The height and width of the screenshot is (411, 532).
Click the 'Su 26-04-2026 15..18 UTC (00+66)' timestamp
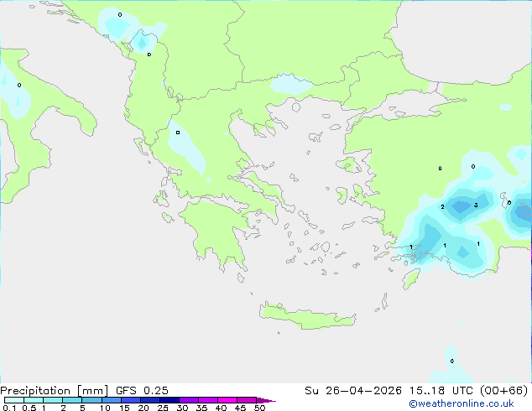(416, 391)
